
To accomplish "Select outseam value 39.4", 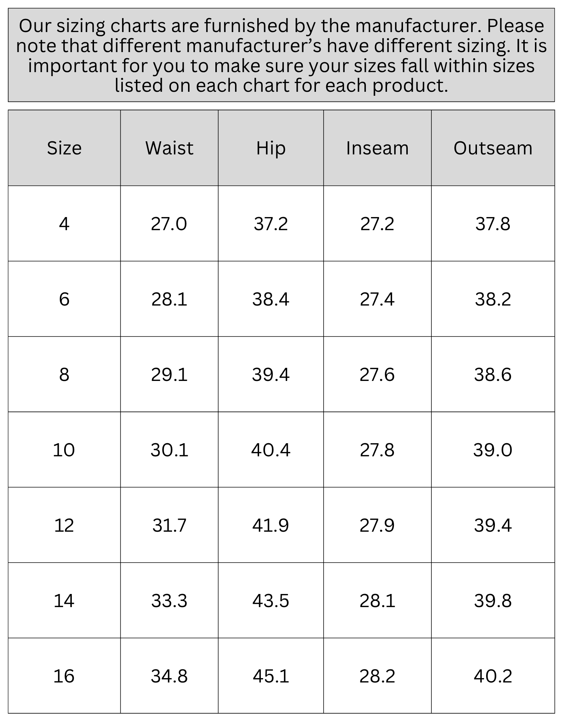I will pyautogui.click(x=493, y=526).
